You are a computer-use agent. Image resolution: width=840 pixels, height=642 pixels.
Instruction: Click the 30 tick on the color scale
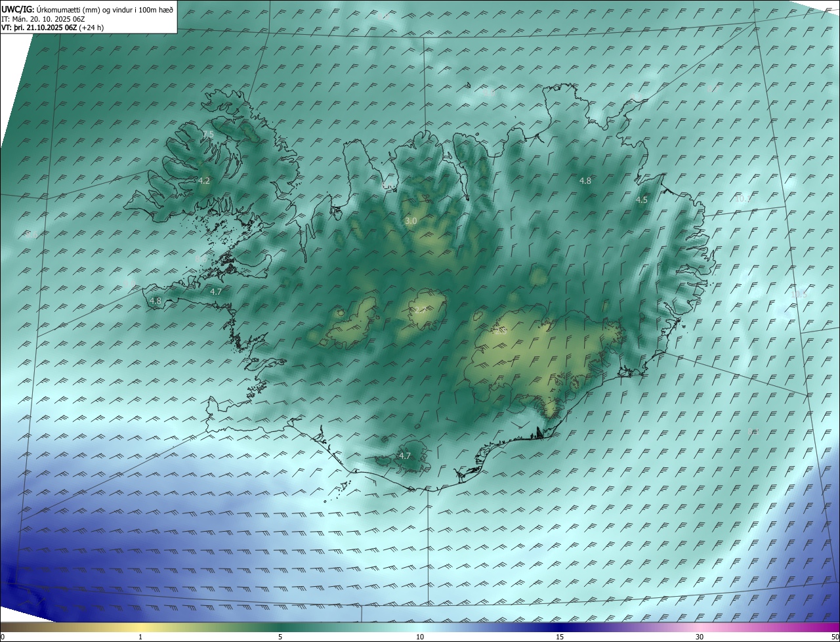point(700,637)
